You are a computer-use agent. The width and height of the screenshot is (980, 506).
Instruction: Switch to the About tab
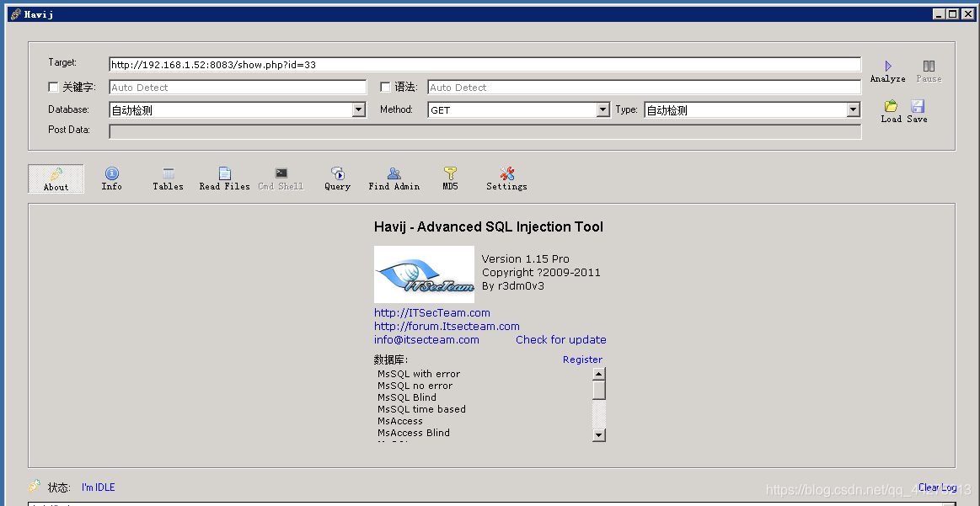tap(56, 178)
